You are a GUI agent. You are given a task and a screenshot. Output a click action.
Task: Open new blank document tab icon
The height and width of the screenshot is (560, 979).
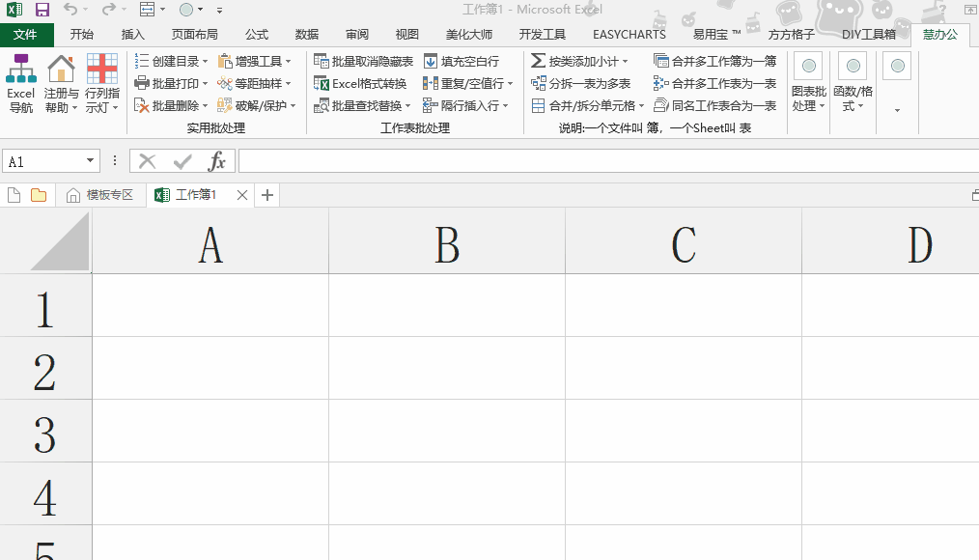tap(14, 195)
